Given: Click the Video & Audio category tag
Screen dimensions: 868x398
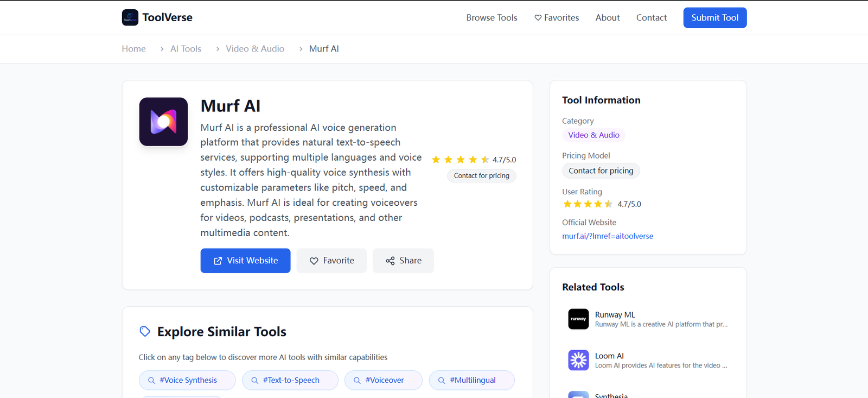Looking at the screenshot, I should pos(593,135).
